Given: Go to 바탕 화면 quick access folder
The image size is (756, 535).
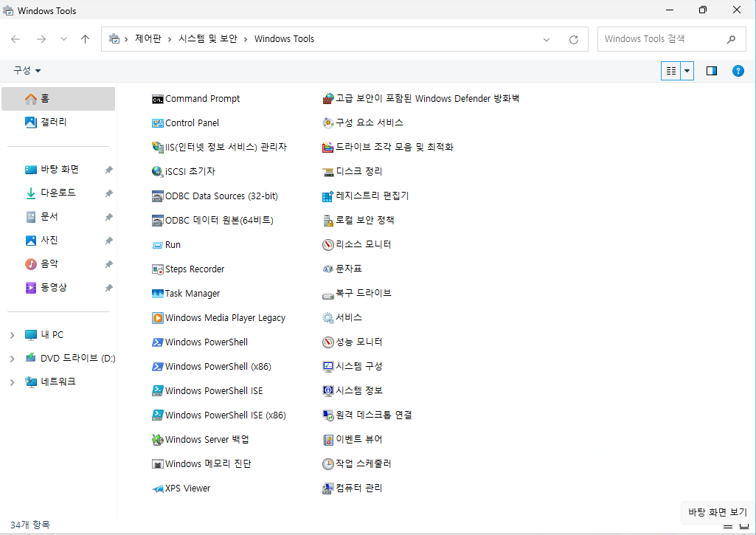Looking at the screenshot, I should (x=58, y=169).
